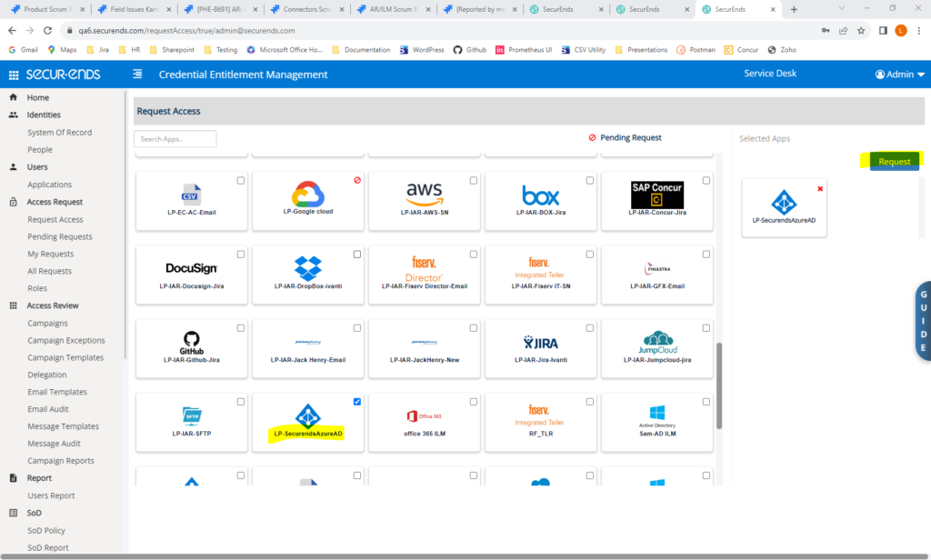Click the Box app logo
Viewport: 931px width, 560px height.
540,195
